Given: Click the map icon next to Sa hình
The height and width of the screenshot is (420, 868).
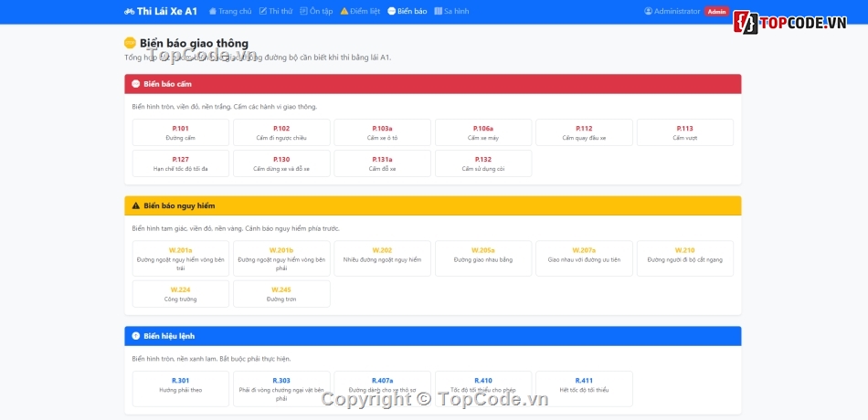Looking at the screenshot, I should 439,11.
